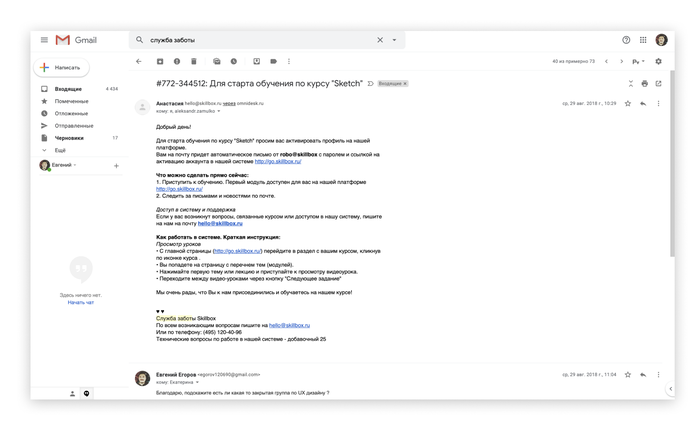Add a new chat contact with plus
This screenshot has width=700, height=431.
pos(116,166)
